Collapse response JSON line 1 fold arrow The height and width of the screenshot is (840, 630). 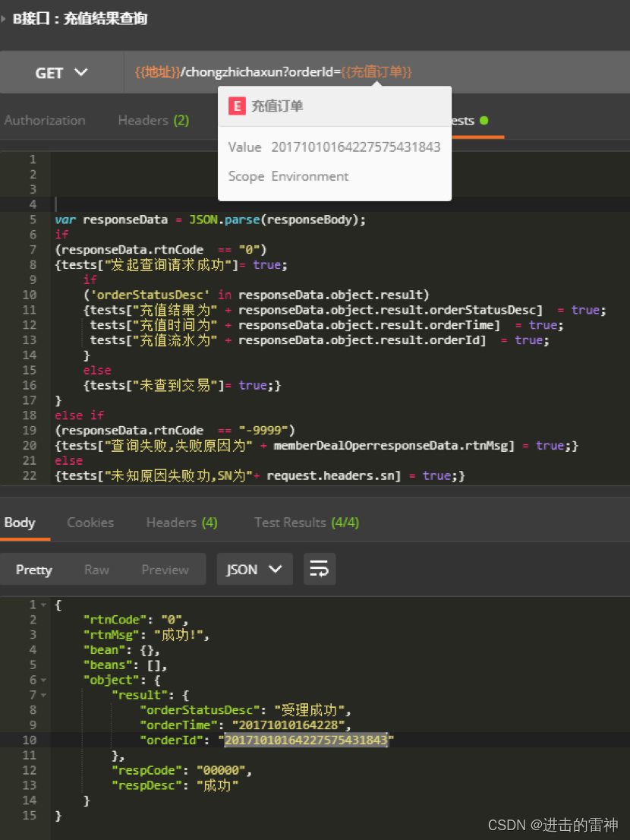(44, 605)
